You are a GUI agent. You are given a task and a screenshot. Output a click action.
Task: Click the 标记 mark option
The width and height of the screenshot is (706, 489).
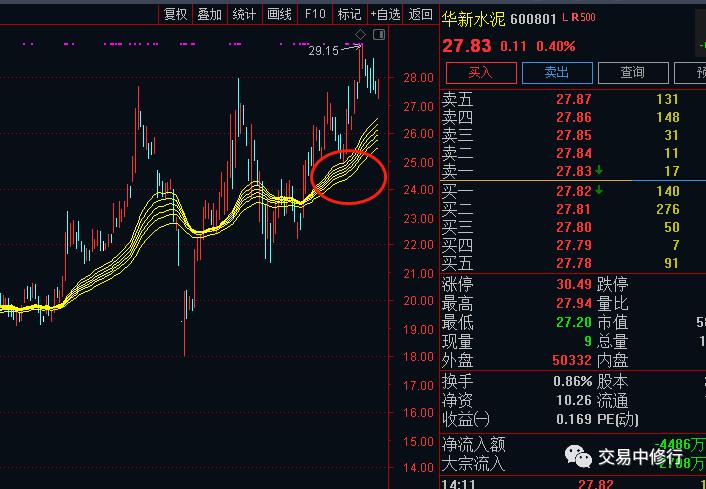(x=349, y=14)
